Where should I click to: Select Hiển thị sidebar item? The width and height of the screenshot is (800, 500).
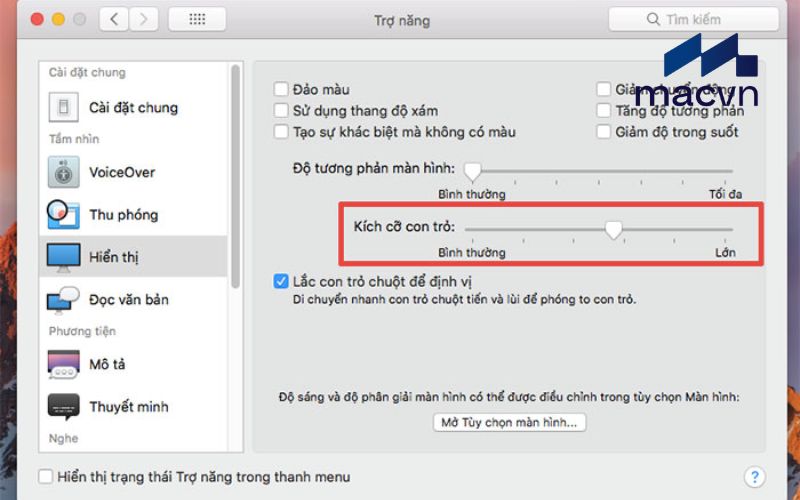pyautogui.click(x=133, y=257)
